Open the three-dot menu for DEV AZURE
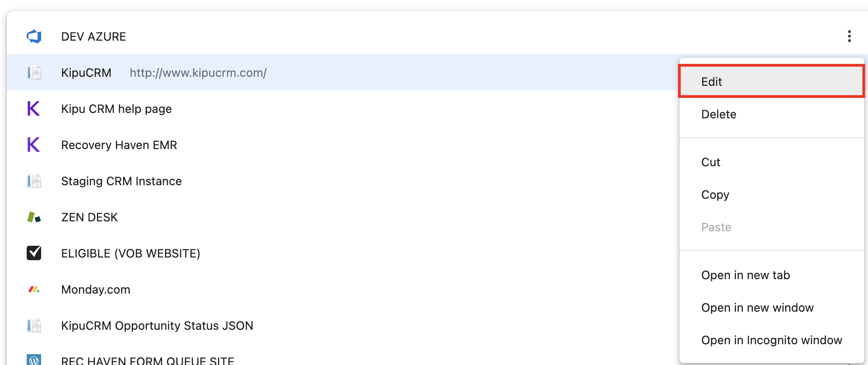Viewport: 868px width, 365px height. click(x=849, y=36)
